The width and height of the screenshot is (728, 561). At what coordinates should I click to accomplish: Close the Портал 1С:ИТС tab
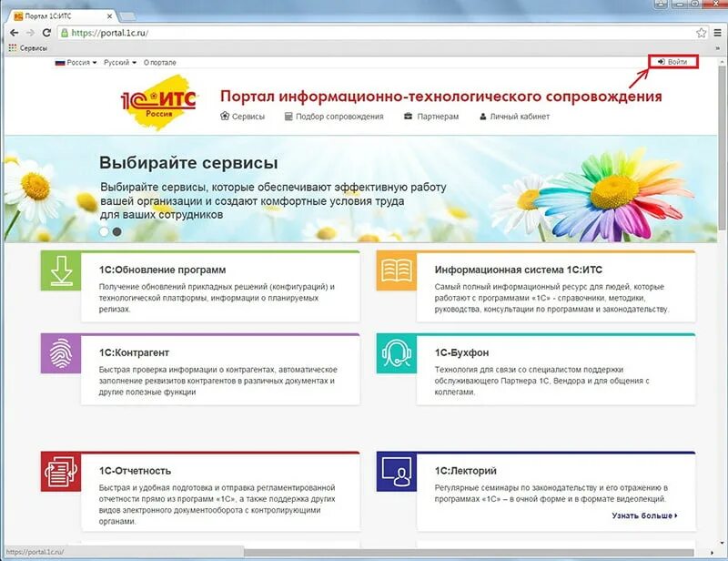109,16
